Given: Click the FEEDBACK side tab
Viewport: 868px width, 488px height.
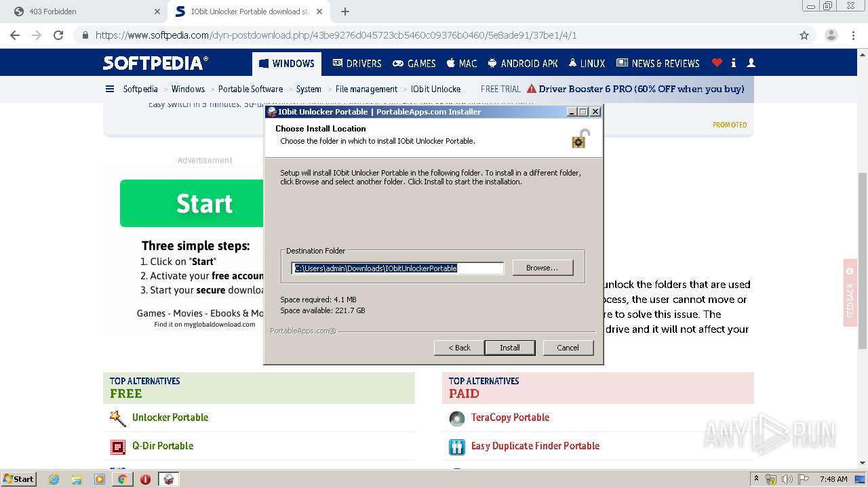Looking at the screenshot, I should (x=850, y=293).
